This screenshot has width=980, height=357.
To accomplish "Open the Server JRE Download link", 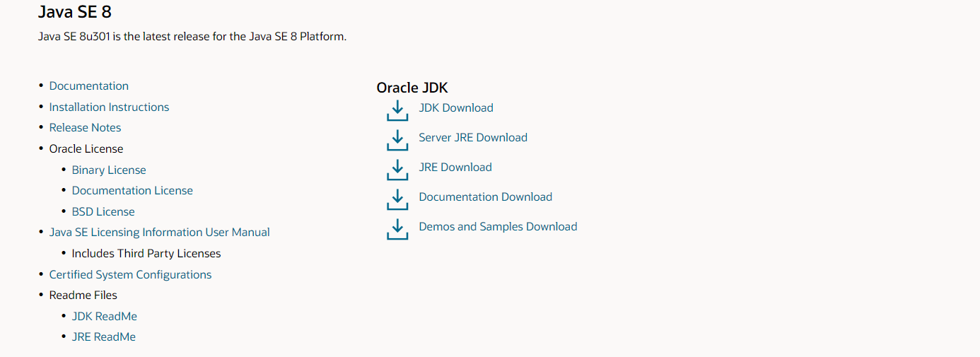I will (x=473, y=137).
